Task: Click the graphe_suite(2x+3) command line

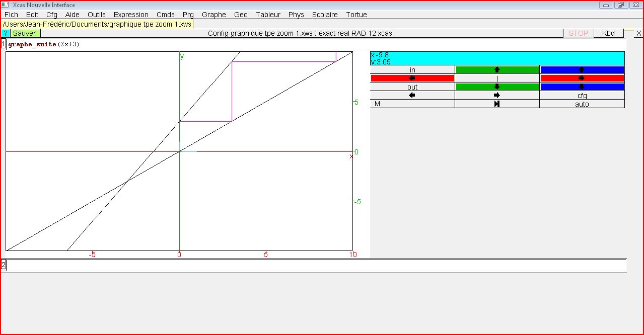Action: click(x=316, y=44)
